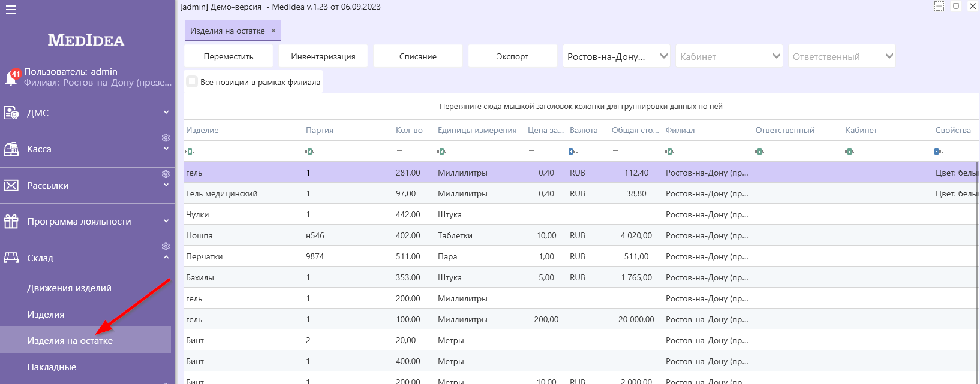This screenshot has width=980, height=384.
Task: Toggle Все позиции в рамках филиала checkbox
Action: pyautogui.click(x=192, y=81)
